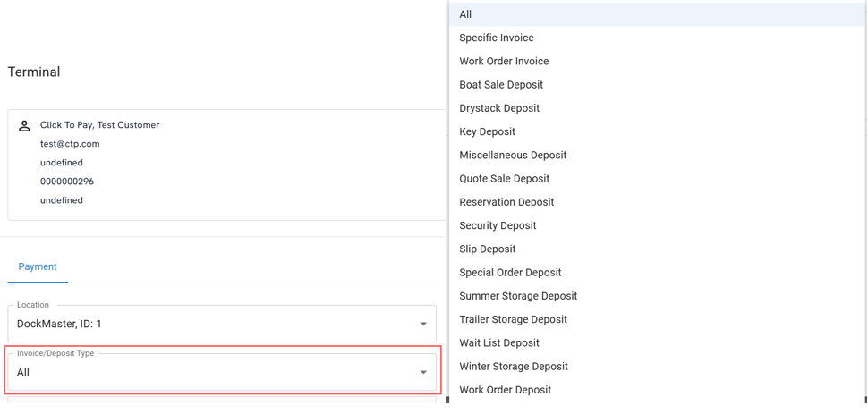This screenshot has width=868, height=414.
Task: Choose Winter Storage Deposit option
Action: [659, 367]
